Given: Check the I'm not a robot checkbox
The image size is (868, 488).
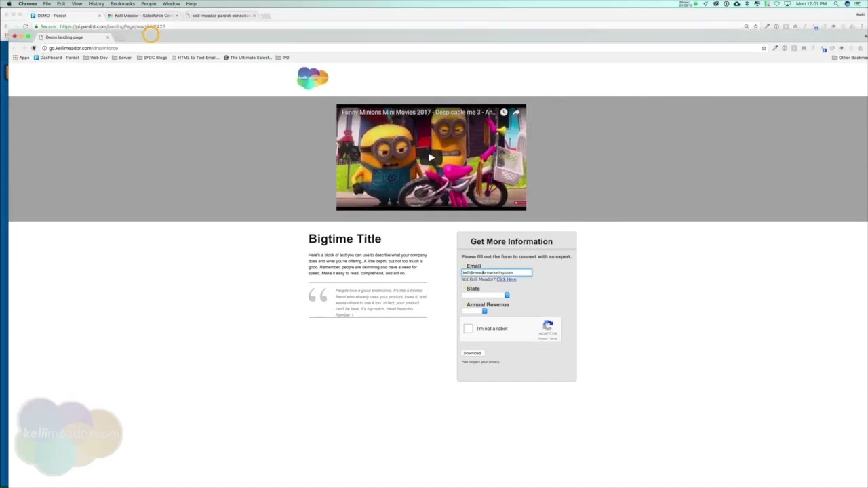Looking at the screenshot, I should coord(468,329).
